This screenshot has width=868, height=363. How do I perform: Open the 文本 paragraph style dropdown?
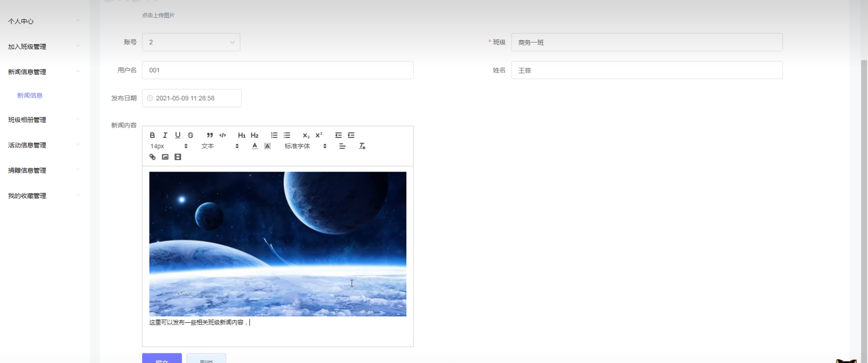(220, 146)
